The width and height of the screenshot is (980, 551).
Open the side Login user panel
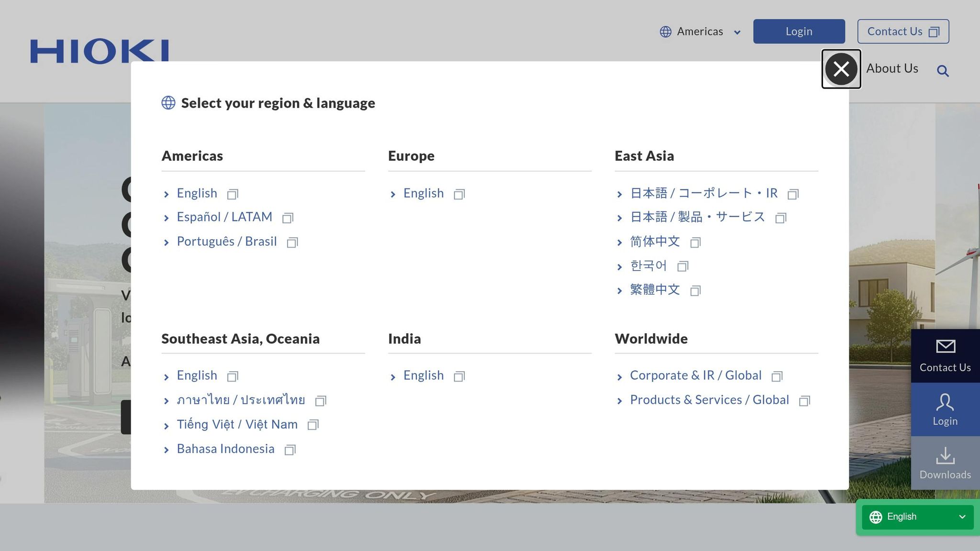click(x=945, y=409)
